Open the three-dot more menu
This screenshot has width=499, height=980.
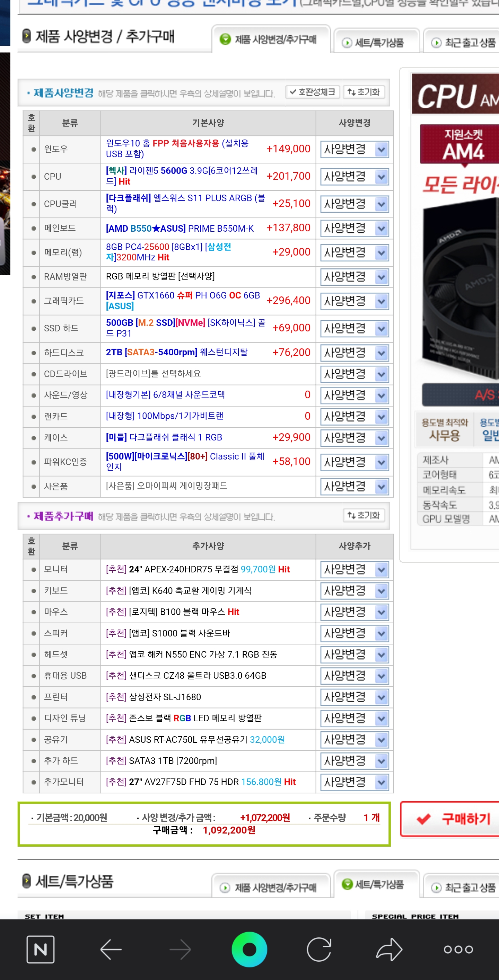pyautogui.click(x=458, y=949)
